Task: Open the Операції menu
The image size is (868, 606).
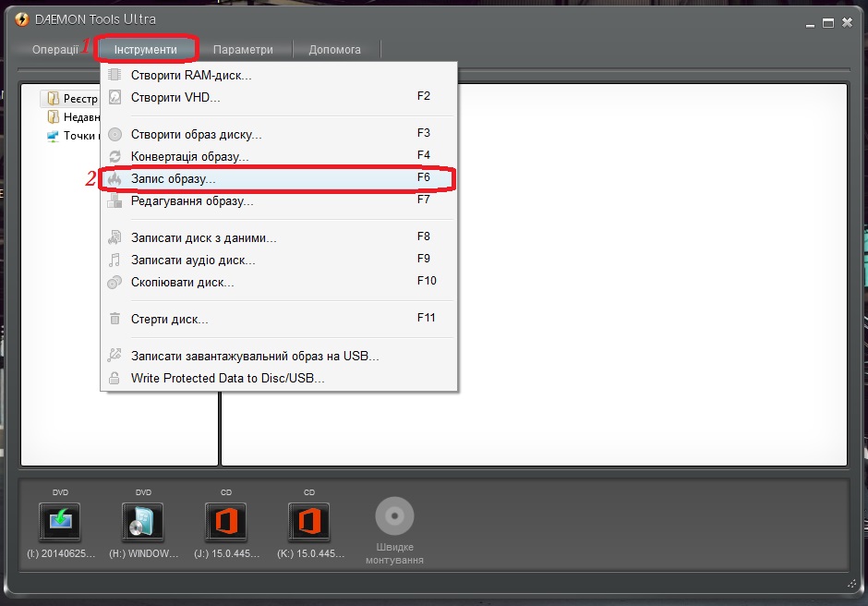Action: point(55,49)
